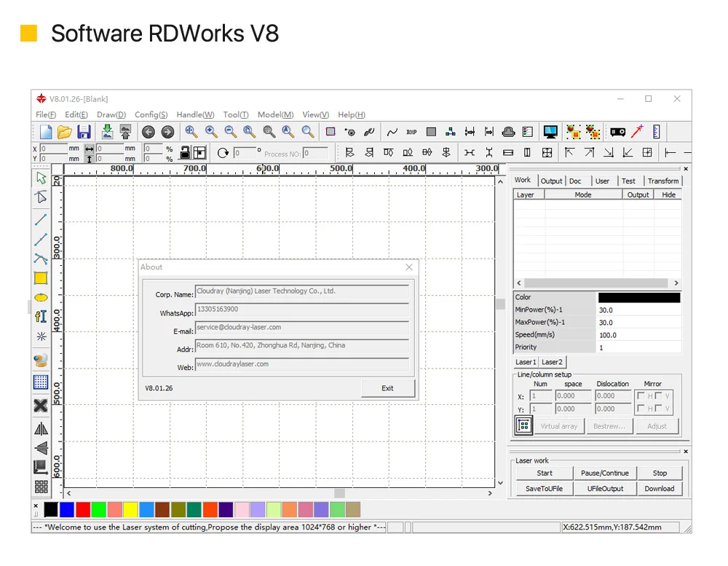Select the ellipse drawing tool

(41, 297)
